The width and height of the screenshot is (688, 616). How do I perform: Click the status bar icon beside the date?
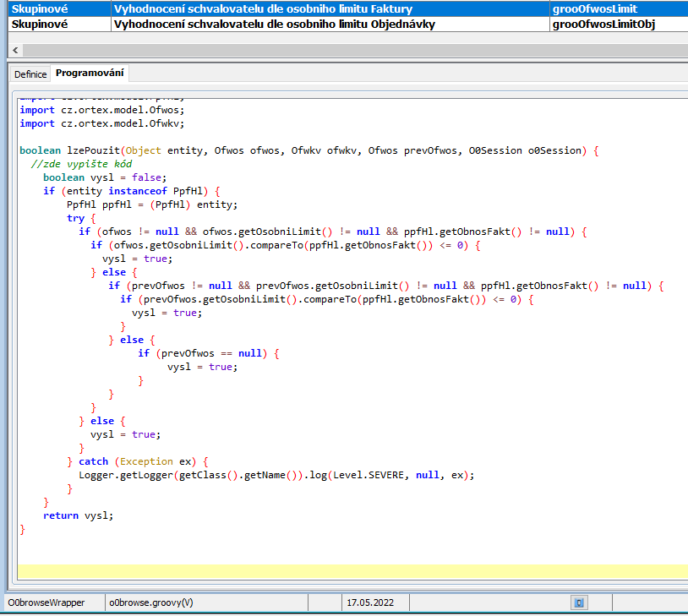pyautogui.click(x=580, y=602)
